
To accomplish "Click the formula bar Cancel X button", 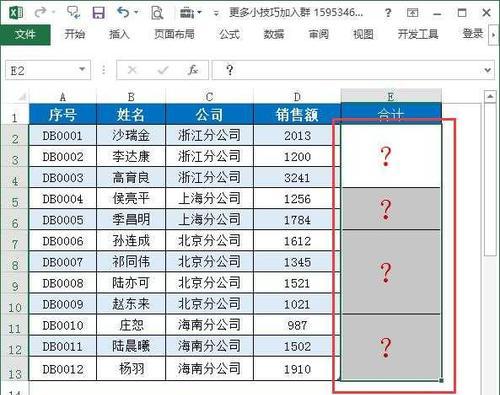I will [x=132, y=70].
